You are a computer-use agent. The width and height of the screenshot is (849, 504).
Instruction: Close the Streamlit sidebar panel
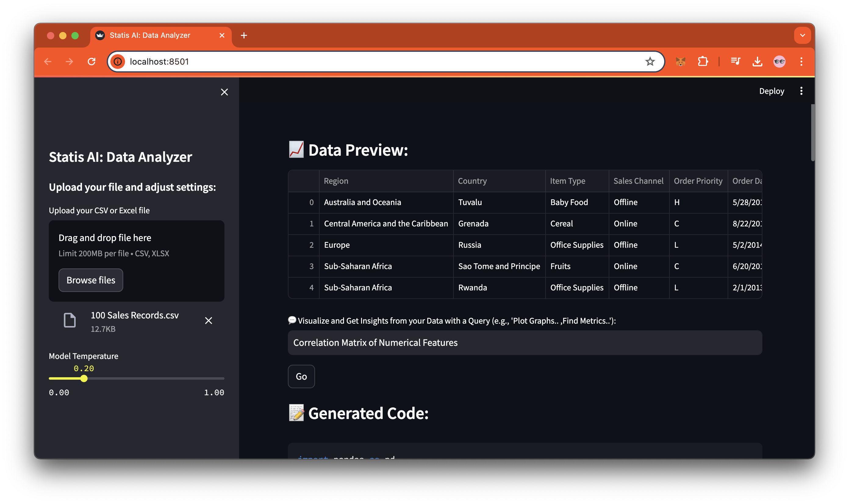tap(224, 92)
